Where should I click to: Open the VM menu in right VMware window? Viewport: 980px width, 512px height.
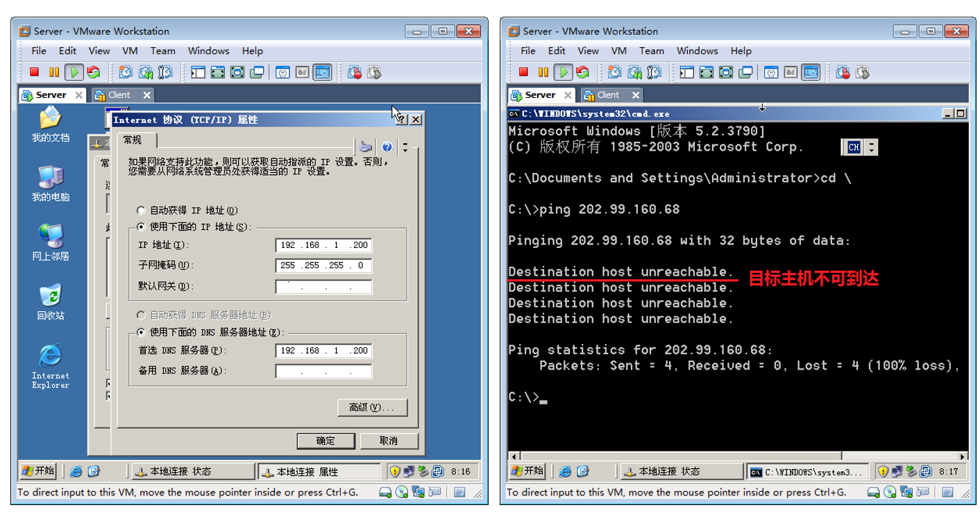618,51
